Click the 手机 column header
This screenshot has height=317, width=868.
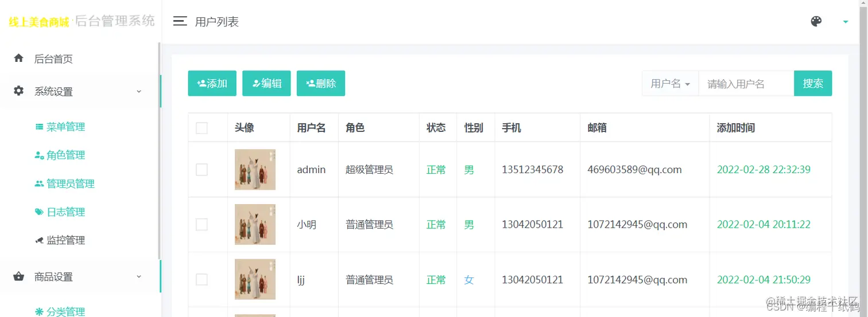[511, 128]
